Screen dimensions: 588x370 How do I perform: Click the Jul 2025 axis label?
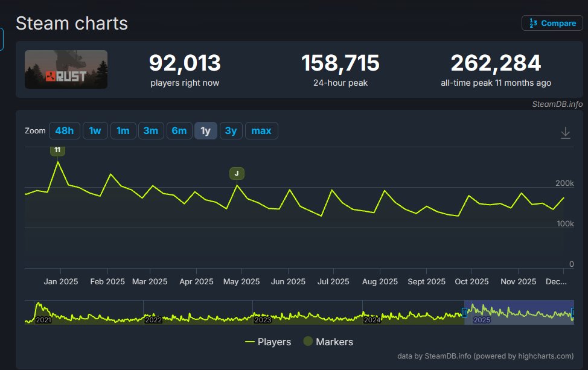point(333,281)
